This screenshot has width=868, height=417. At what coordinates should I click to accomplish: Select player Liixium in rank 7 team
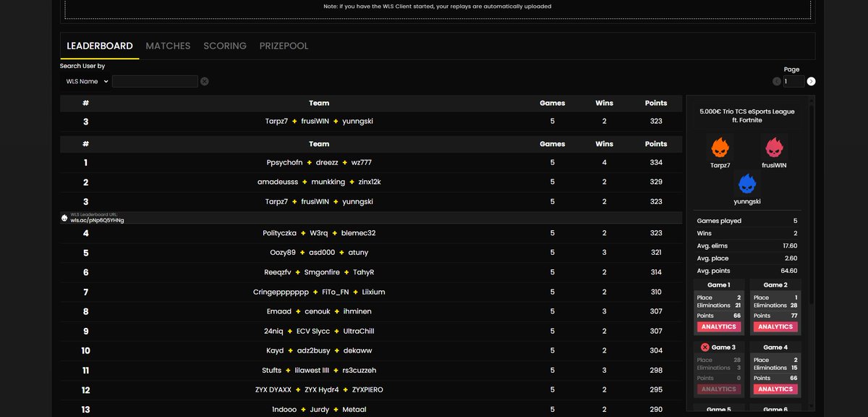point(374,292)
